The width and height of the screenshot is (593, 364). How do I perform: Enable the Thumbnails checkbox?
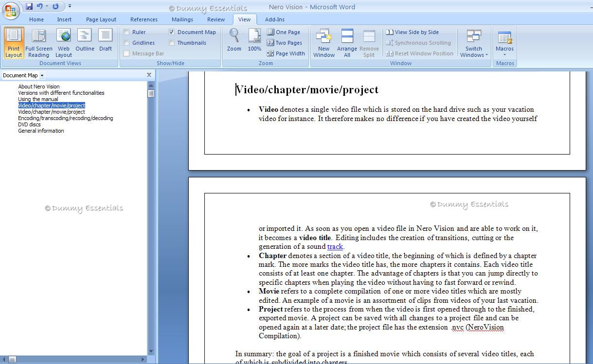pos(172,43)
